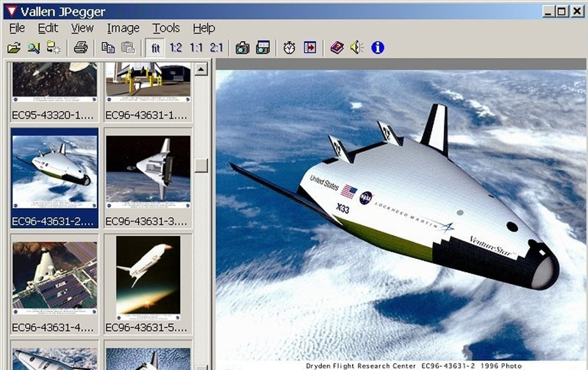Click the X-33 preview image
Image resolution: width=588 pixels, height=370 pixels.
[x=401, y=220]
